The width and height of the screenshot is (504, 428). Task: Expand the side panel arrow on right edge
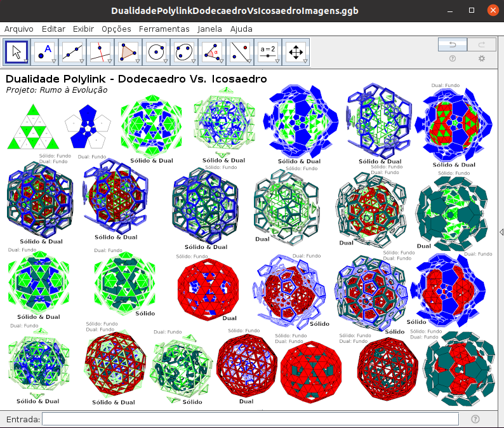click(x=501, y=232)
